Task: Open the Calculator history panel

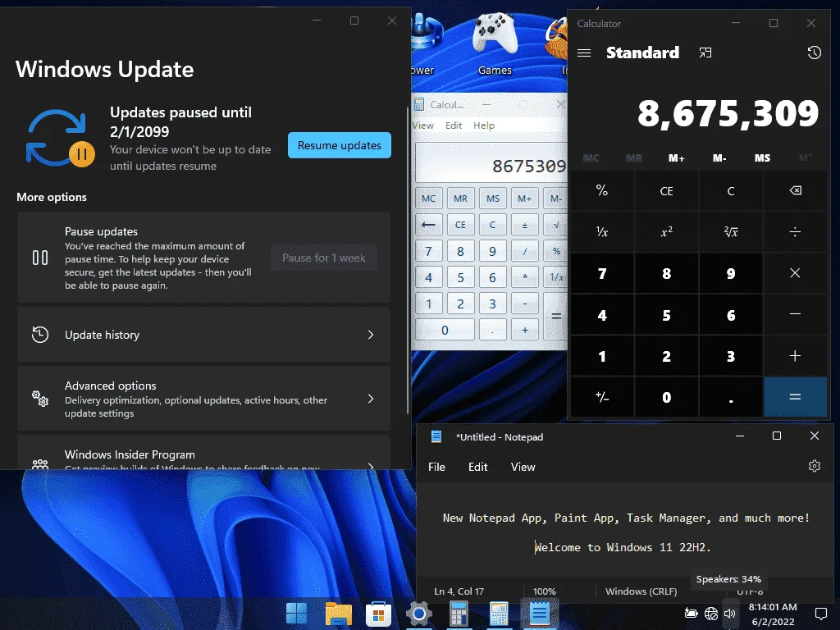Action: click(815, 52)
